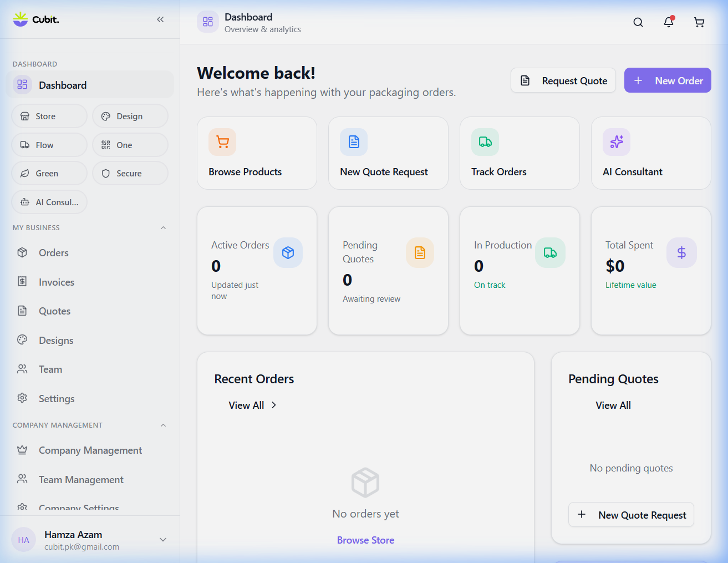
Task: Click the Company Management crown icon
Action: tap(22, 450)
